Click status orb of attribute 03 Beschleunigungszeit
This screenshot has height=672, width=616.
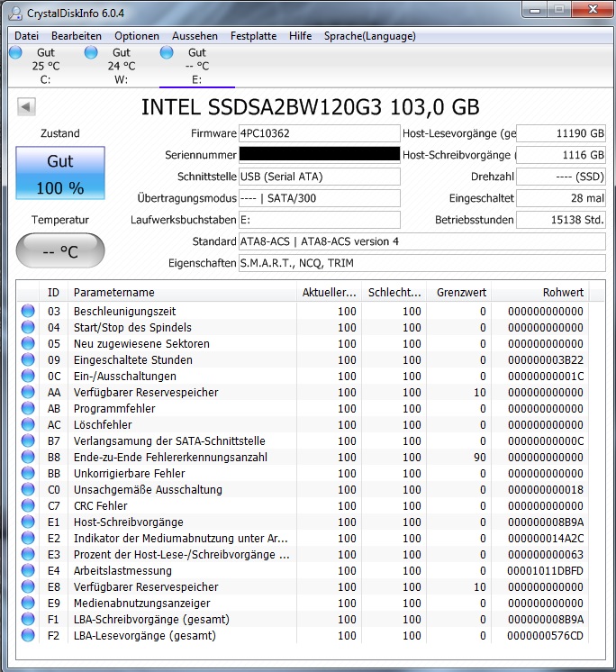point(28,311)
